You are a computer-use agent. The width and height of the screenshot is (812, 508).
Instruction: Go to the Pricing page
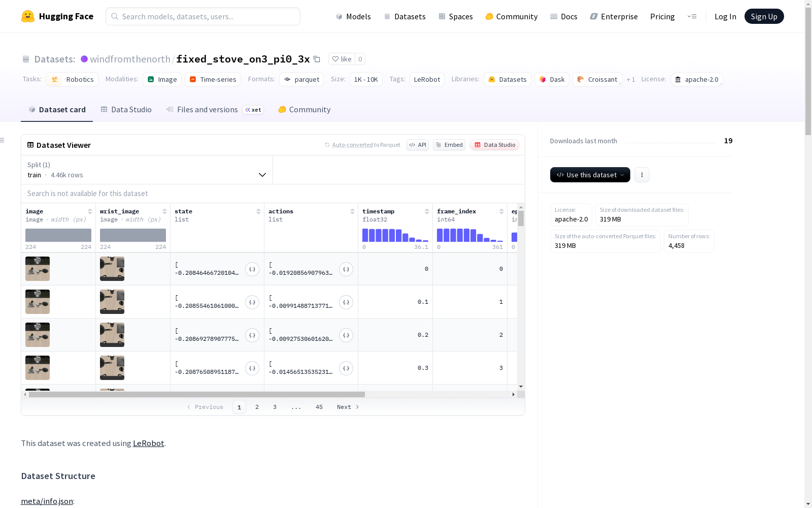point(662,16)
